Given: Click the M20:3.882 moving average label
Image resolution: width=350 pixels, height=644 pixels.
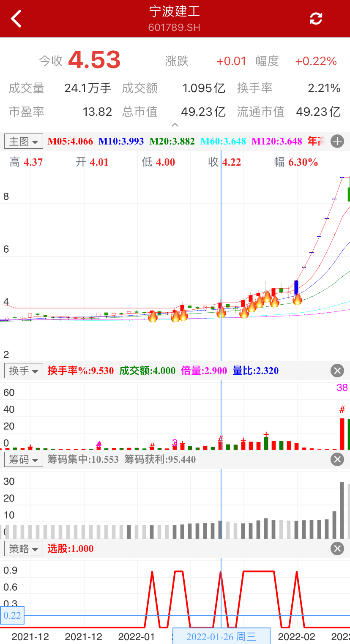Looking at the screenshot, I should point(172,141).
